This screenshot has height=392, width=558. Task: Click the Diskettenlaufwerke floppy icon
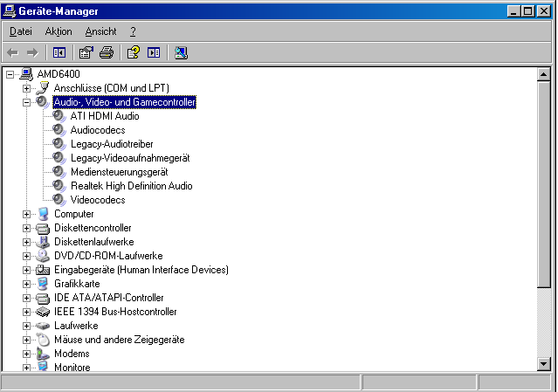pos(43,242)
